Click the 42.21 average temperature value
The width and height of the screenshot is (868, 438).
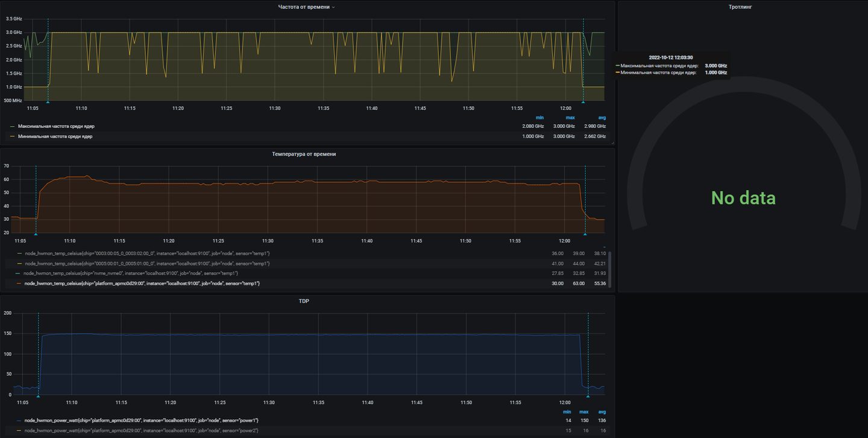(x=599, y=264)
